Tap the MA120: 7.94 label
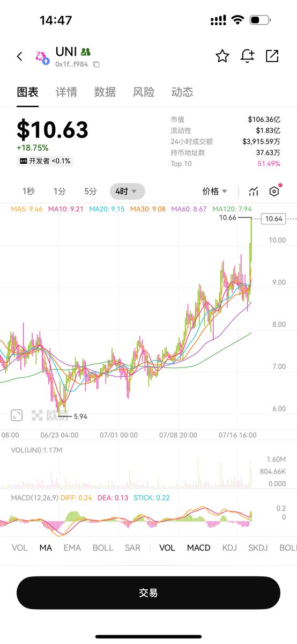Viewport: 297px width, 644px height. coord(232,209)
